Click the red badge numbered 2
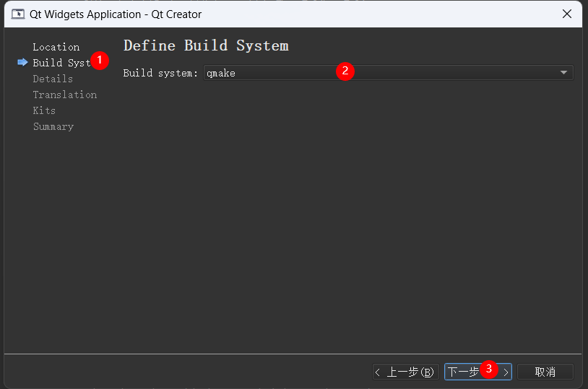588x389 pixels. tap(345, 71)
